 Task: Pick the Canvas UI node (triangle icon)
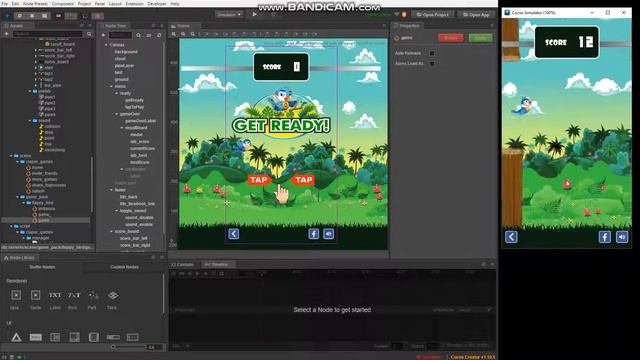click(16, 337)
